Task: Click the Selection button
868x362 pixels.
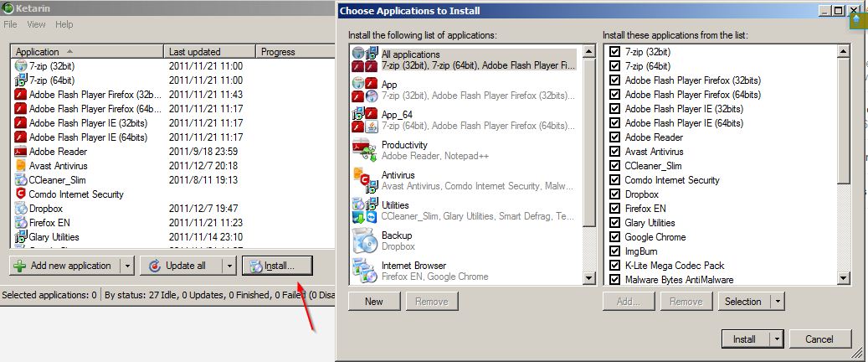Action: [744, 302]
